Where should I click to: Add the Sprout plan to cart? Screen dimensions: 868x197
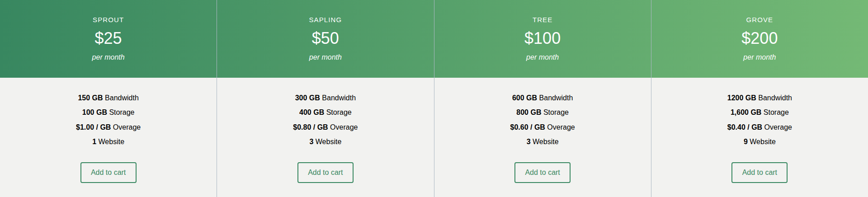point(108,173)
